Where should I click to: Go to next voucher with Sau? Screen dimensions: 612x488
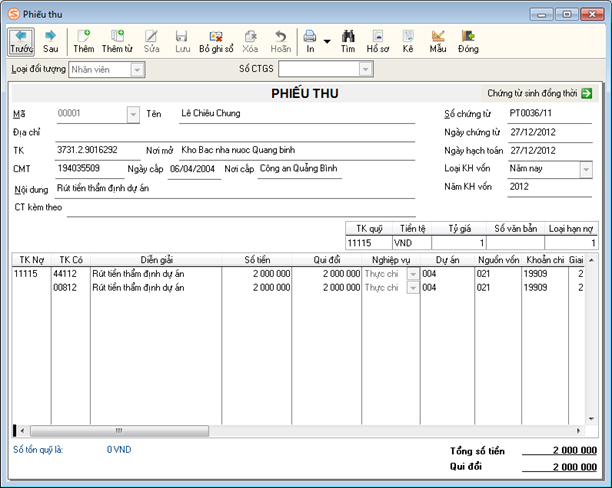pyautogui.click(x=50, y=41)
